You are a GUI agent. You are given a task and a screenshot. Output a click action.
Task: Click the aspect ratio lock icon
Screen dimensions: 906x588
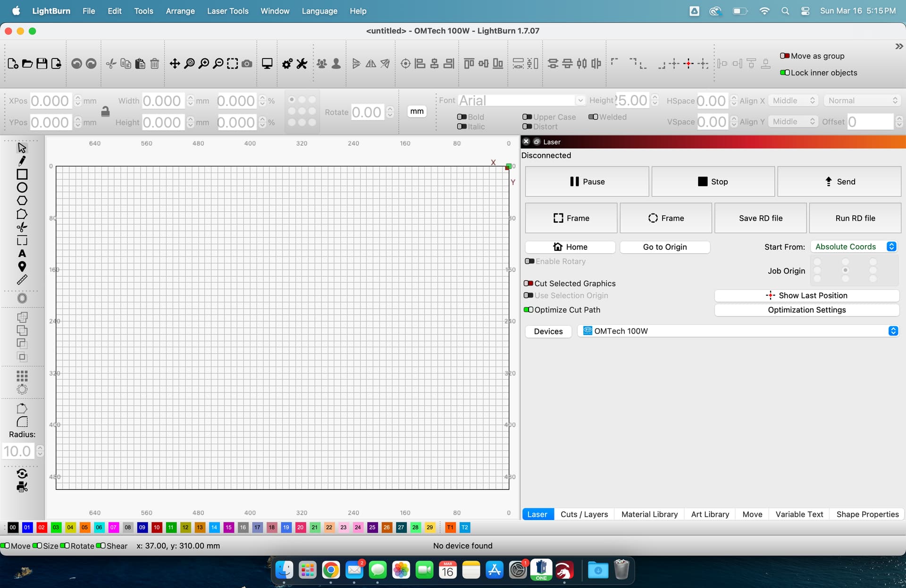coord(105,111)
